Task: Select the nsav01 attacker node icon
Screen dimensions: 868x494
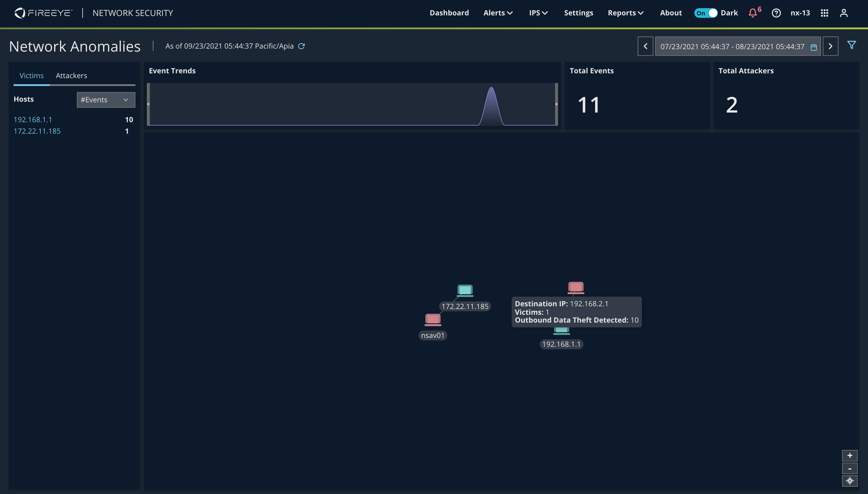Action: click(x=433, y=320)
